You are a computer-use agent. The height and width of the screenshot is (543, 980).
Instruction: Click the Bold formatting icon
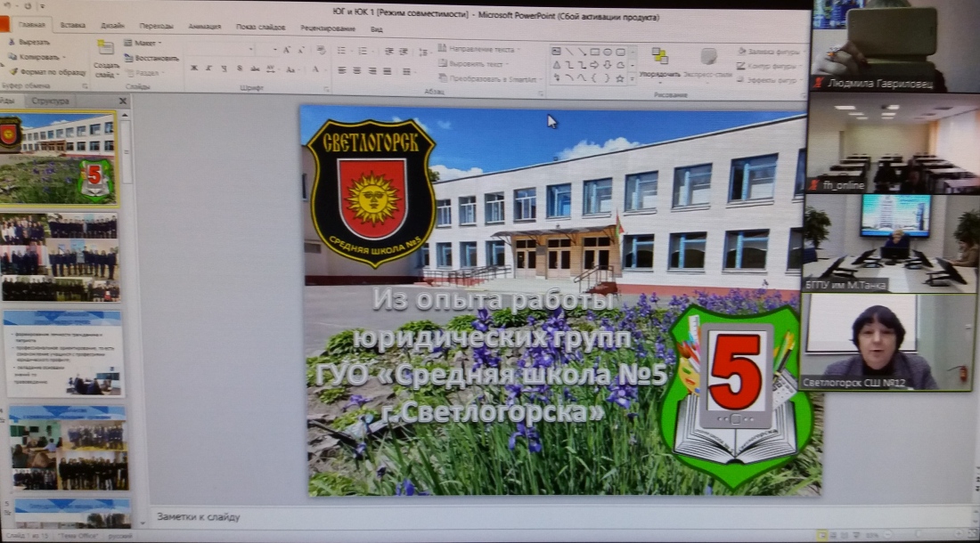192,69
